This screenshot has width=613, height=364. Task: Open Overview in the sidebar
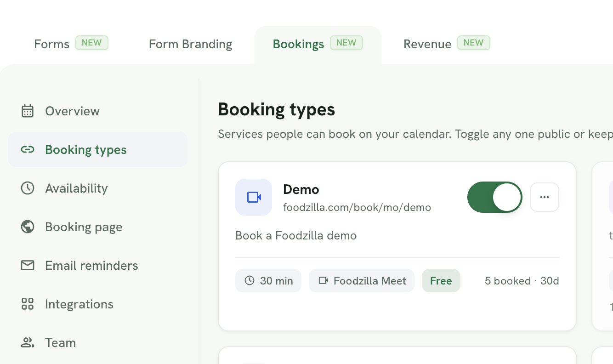coord(98,111)
